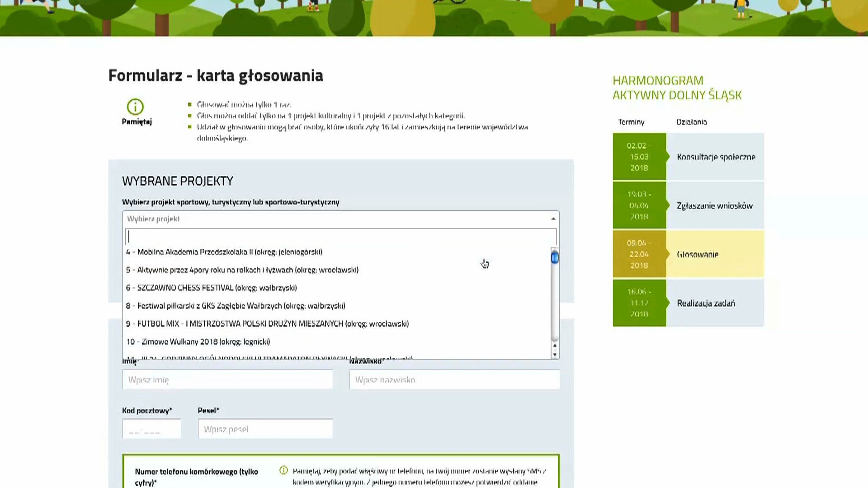Click the dropdown list scroll up arrow
This screenshot has width=868, height=488.
click(x=555, y=346)
